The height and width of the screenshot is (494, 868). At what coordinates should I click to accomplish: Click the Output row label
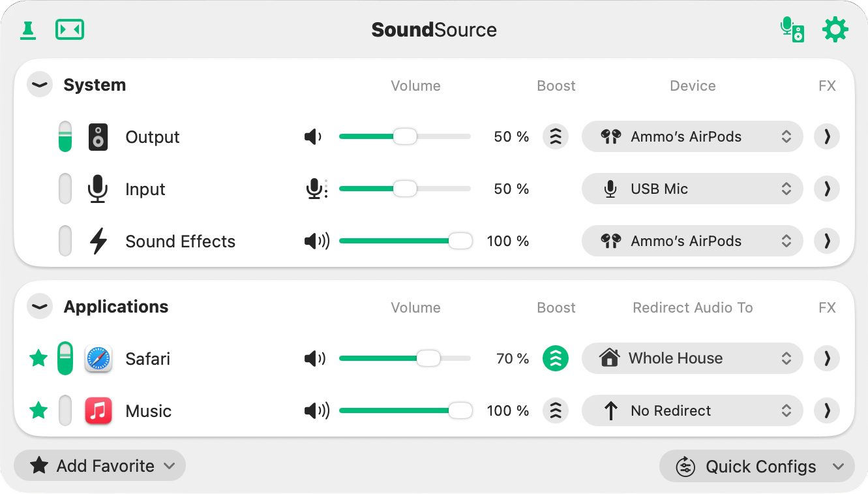point(153,137)
